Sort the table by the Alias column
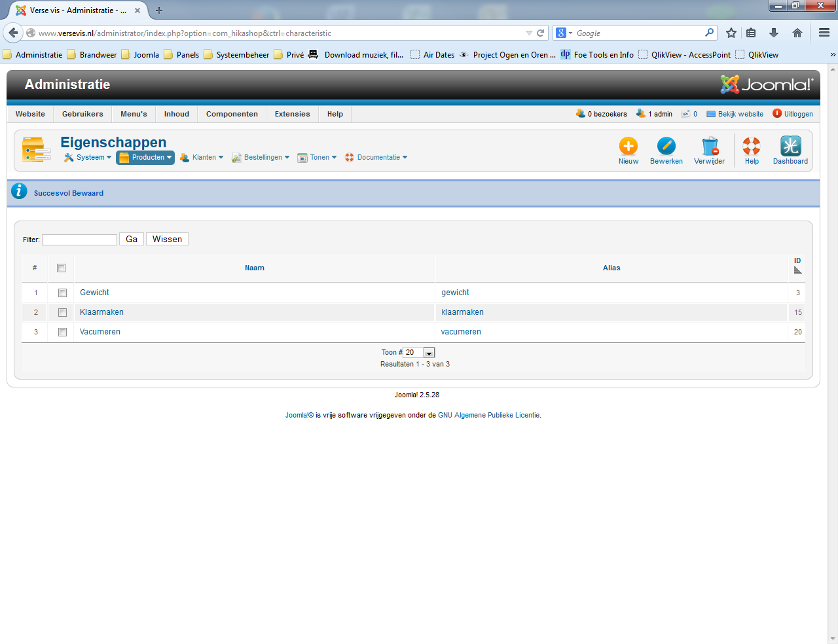838x644 pixels. pos(611,268)
